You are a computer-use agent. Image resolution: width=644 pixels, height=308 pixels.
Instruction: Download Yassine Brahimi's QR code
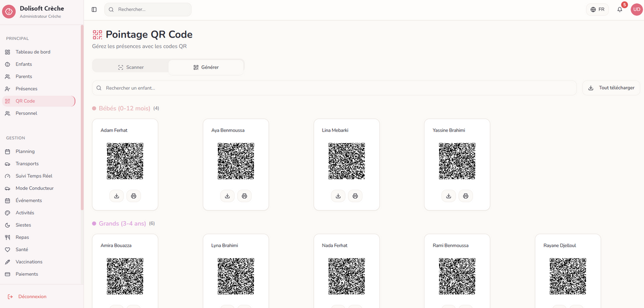click(x=449, y=196)
